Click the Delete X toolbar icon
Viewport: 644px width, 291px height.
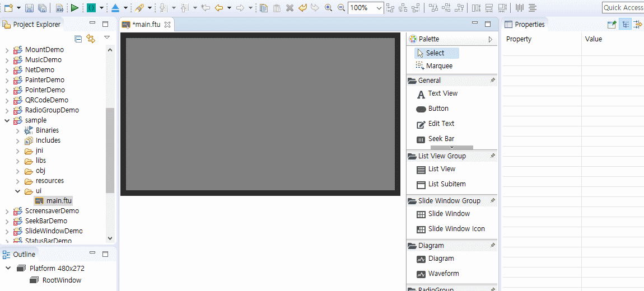(x=290, y=7)
